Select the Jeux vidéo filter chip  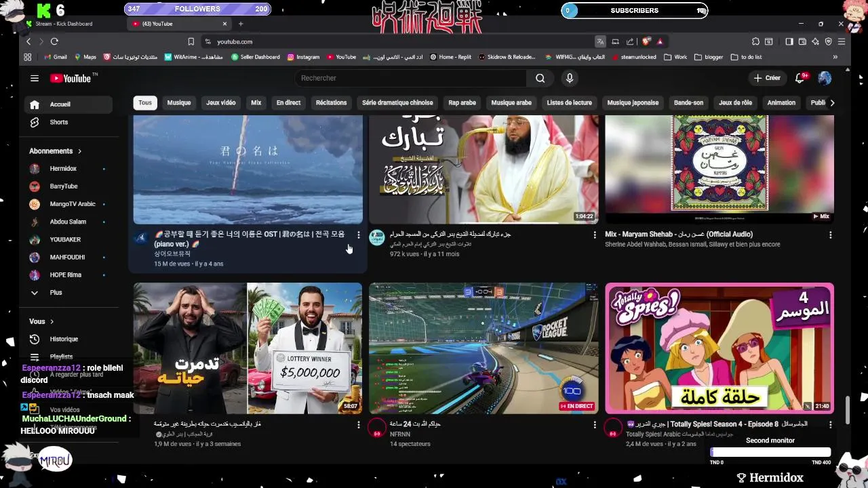(221, 103)
